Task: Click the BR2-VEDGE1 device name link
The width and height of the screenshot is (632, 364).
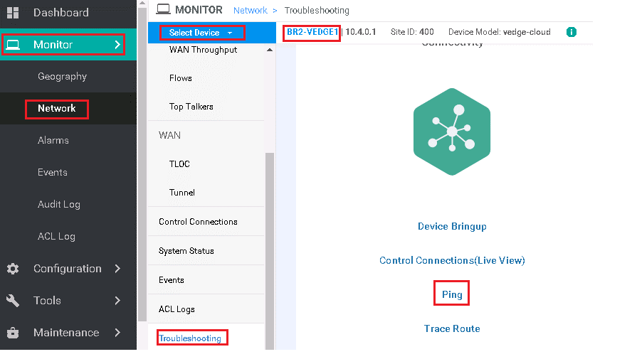Action: 312,32
